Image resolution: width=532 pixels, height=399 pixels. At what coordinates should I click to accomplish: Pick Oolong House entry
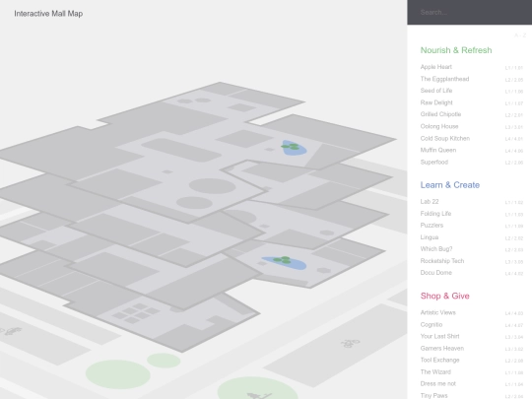(x=472, y=126)
